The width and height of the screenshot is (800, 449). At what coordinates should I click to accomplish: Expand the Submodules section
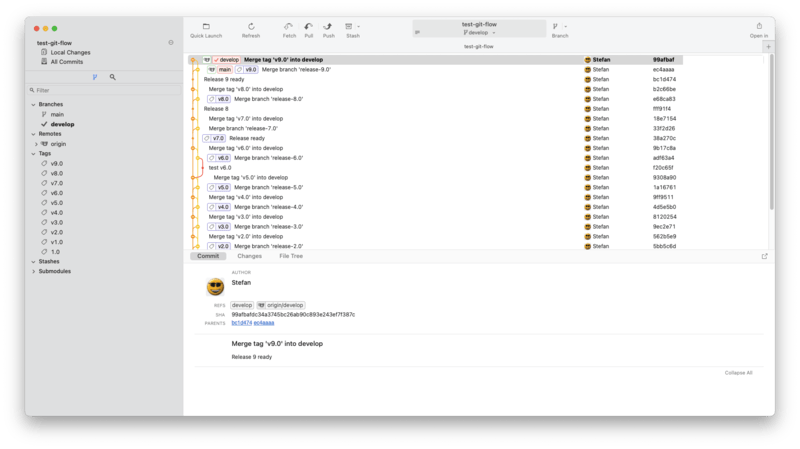[x=33, y=271]
